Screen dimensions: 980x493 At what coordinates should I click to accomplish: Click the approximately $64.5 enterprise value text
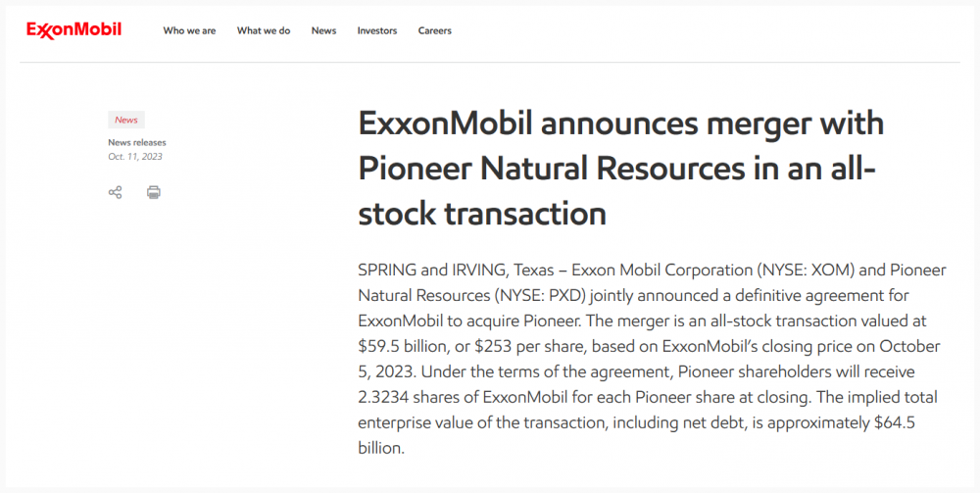[841, 423]
